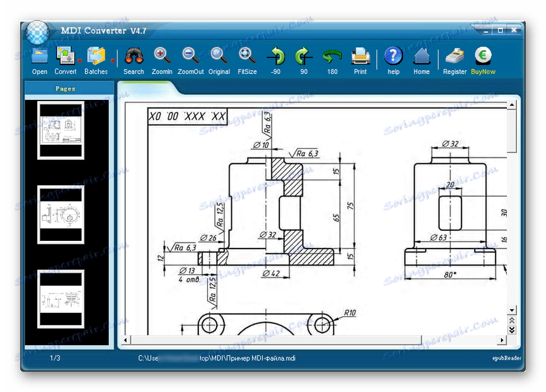Maximize the MDI Converter window
546x392 pixels.
pyautogui.click(x=500, y=30)
